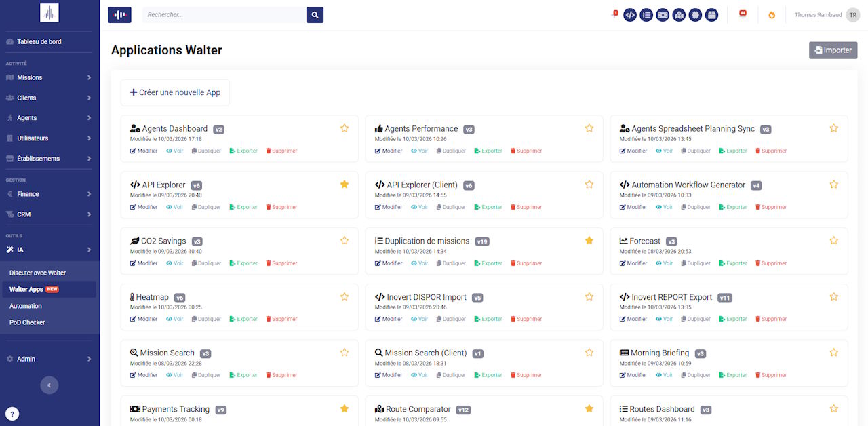This screenshot has width=868, height=426.
Task: Favorite the Agents Dashboard app with its star
Action: pos(344,128)
